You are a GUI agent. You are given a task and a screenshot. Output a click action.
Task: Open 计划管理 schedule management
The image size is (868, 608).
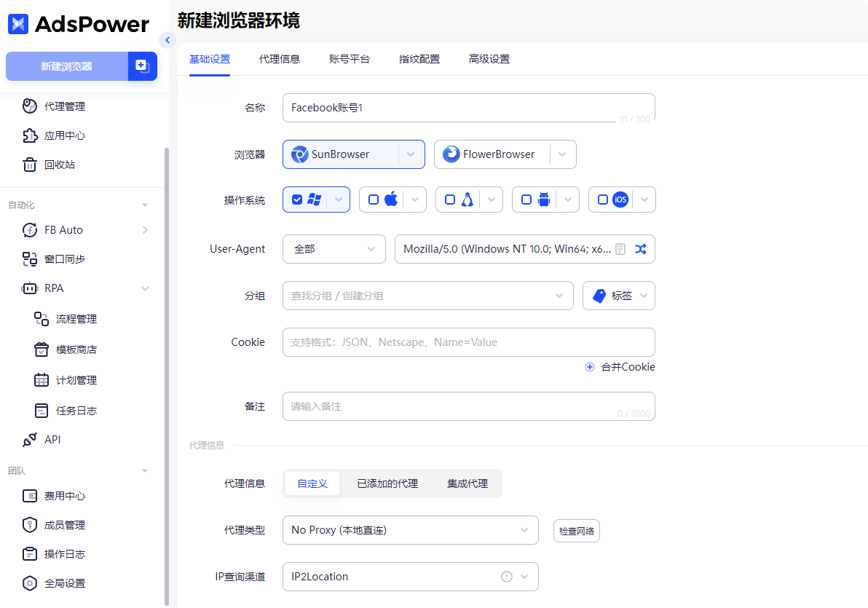click(x=66, y=380)
